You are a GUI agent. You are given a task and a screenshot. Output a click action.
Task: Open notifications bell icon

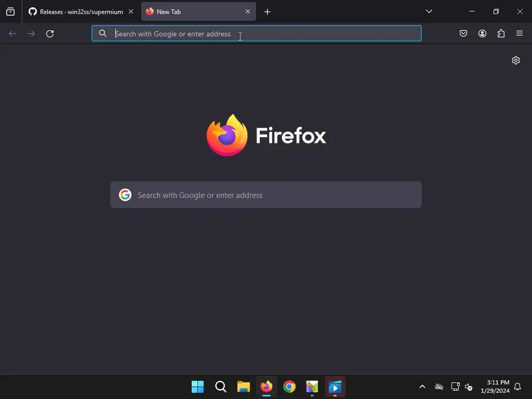click(517, 387)
